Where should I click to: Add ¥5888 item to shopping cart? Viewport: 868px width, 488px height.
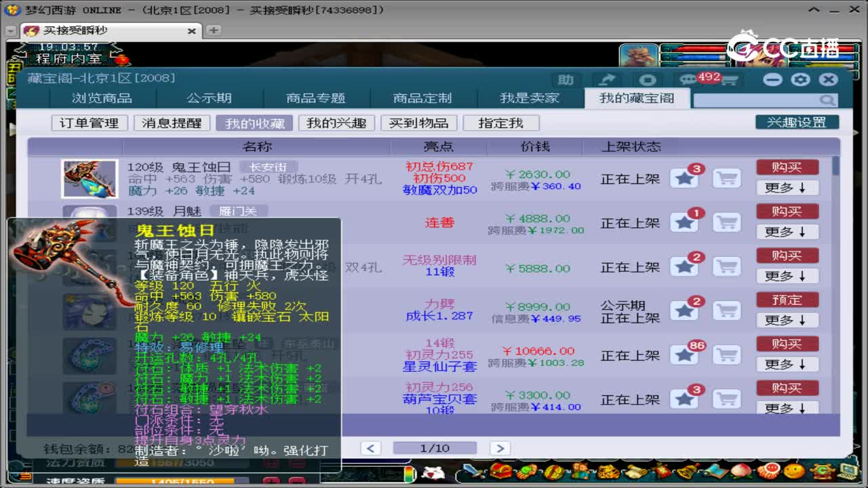coord(726,266)
